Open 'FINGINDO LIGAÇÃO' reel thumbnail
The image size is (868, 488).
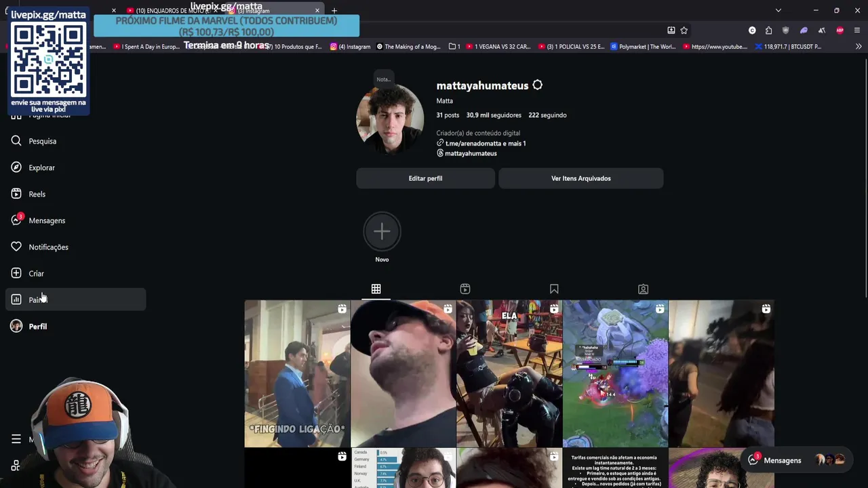(x=297, y=373)
